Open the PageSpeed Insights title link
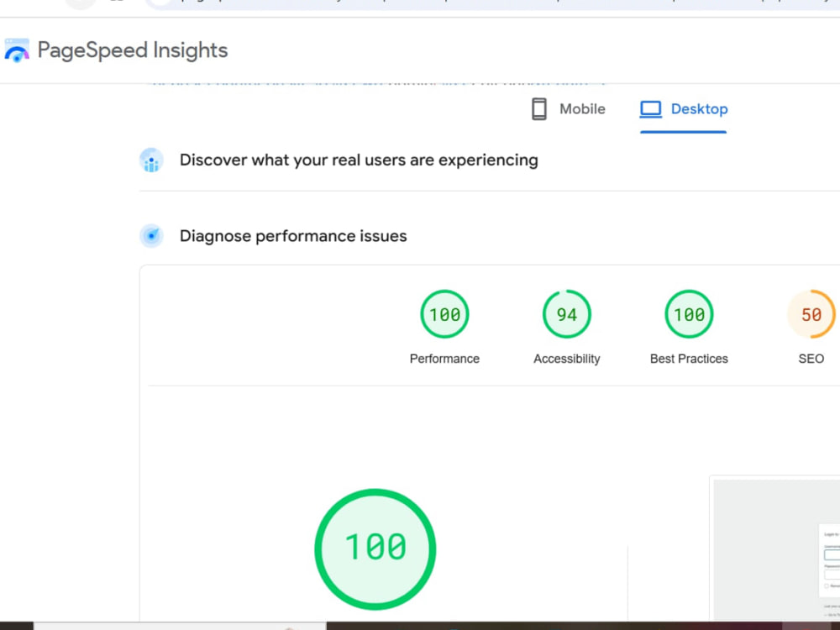840x630 pixels. tap(133, 50)
